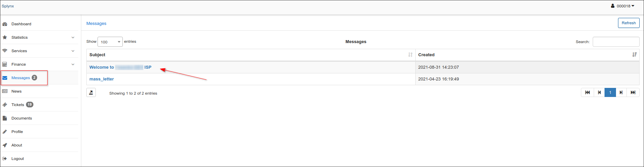Open the mass_letter message link
The width and height of the screenshot is (644, 167).
(102, 79)
